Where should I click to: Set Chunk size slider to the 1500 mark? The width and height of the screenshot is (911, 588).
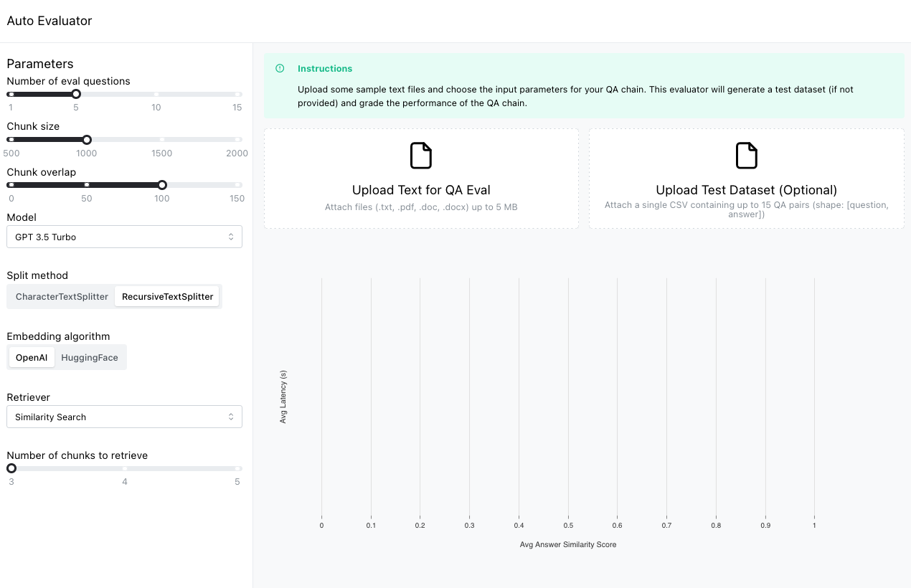pos(162,140)
